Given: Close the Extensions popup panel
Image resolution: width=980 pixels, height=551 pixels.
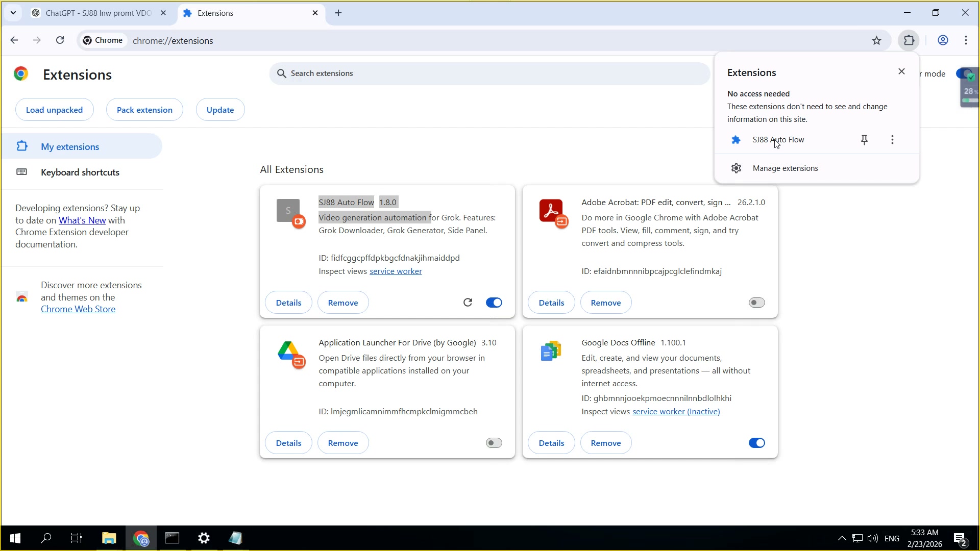Looking at the screenshot, I should [901, 71].
